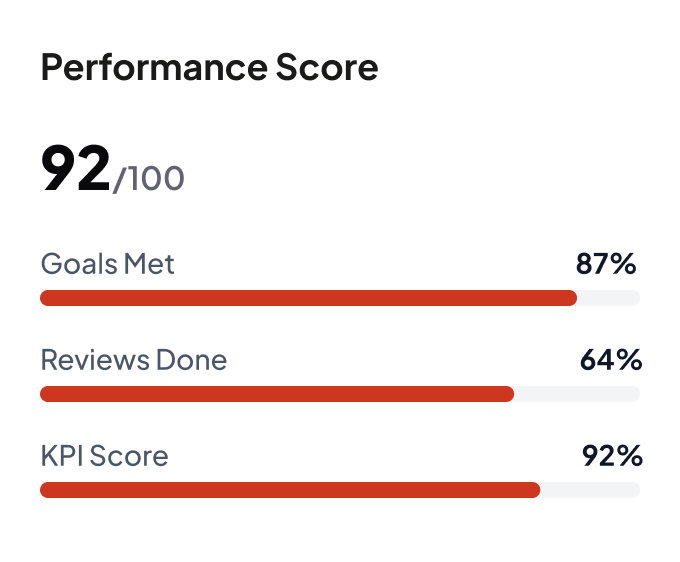
Task: Click the /100 text beside the score
Action: [x=148, y=179]
